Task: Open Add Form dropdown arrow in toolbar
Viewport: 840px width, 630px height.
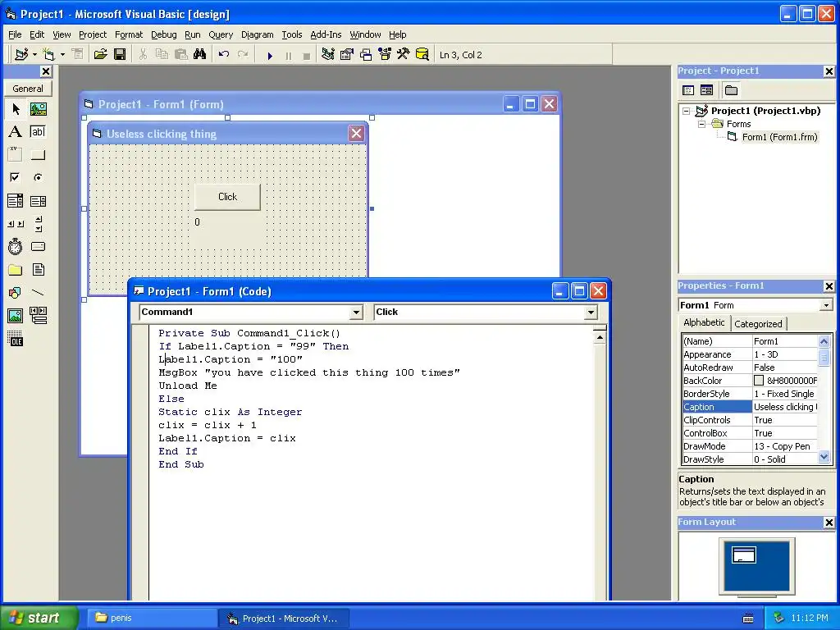Action: coord(62,54)
